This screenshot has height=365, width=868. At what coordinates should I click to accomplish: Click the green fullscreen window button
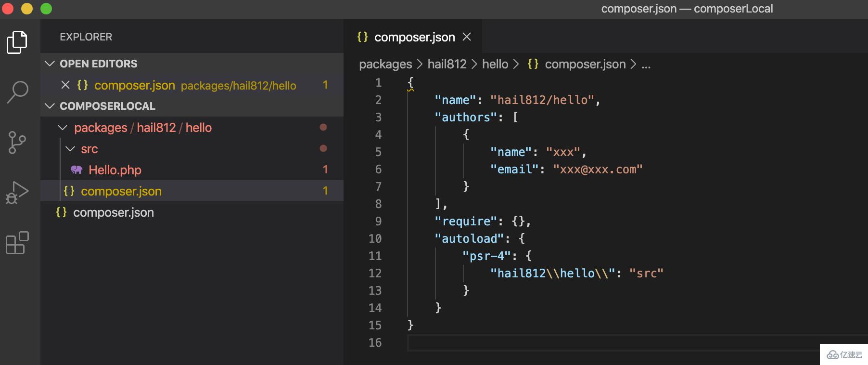click(x=46, y=9)
